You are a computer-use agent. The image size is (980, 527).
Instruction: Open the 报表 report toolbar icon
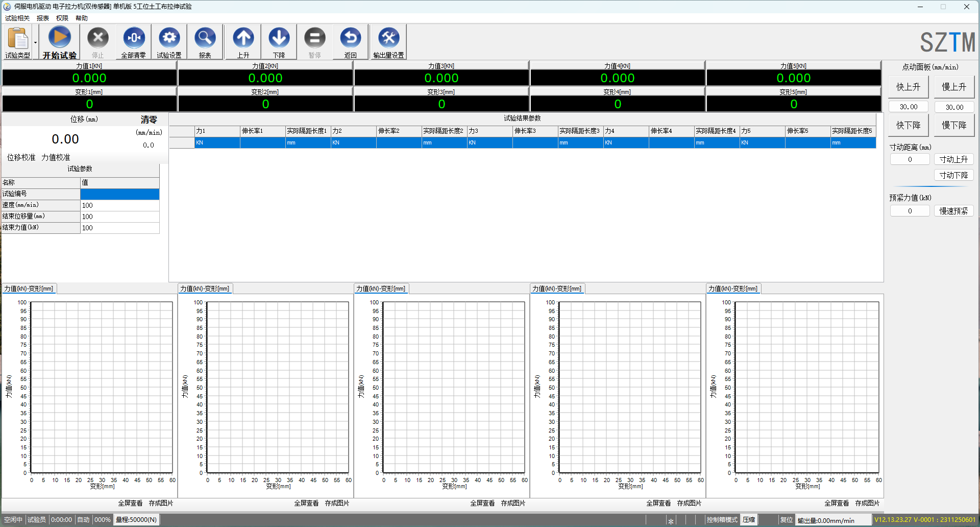tap(205, 42)
